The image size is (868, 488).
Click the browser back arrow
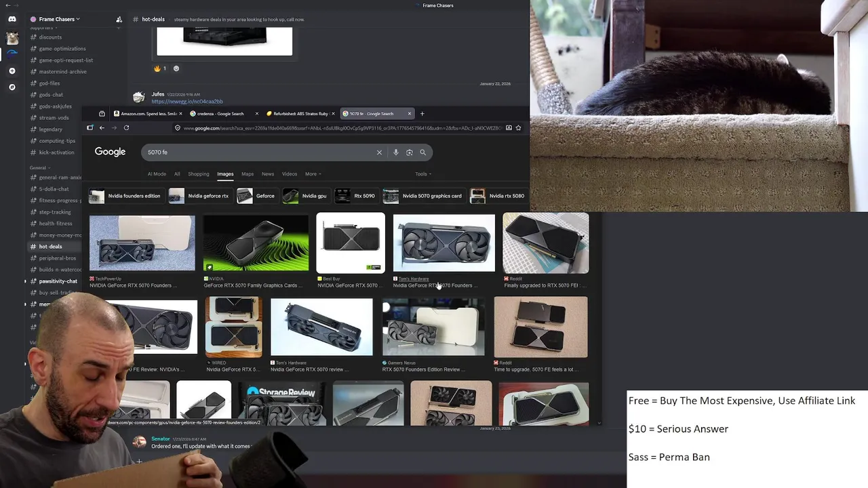click(102, 127)
